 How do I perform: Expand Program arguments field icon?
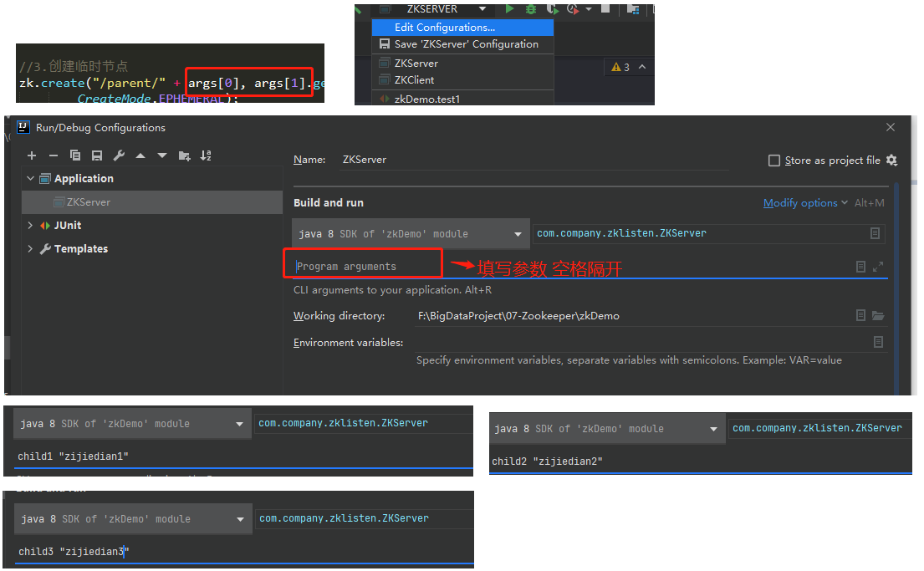coord(878,267)
